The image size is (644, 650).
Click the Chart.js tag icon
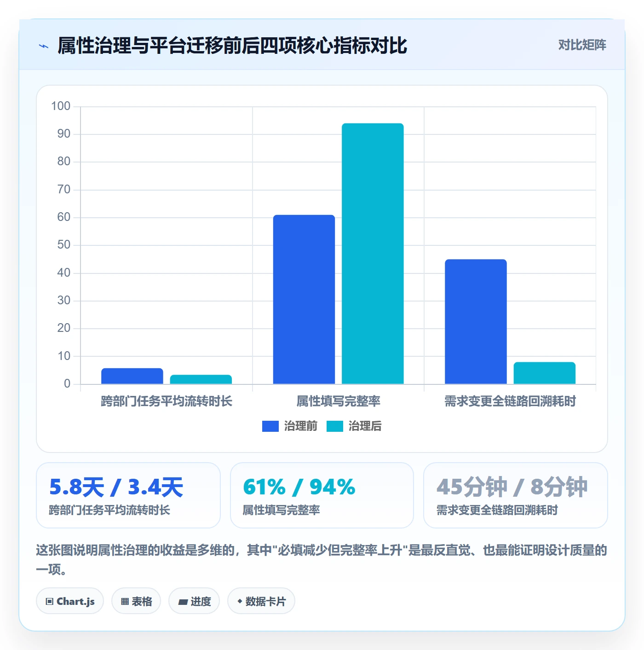(x=50, y=601)
